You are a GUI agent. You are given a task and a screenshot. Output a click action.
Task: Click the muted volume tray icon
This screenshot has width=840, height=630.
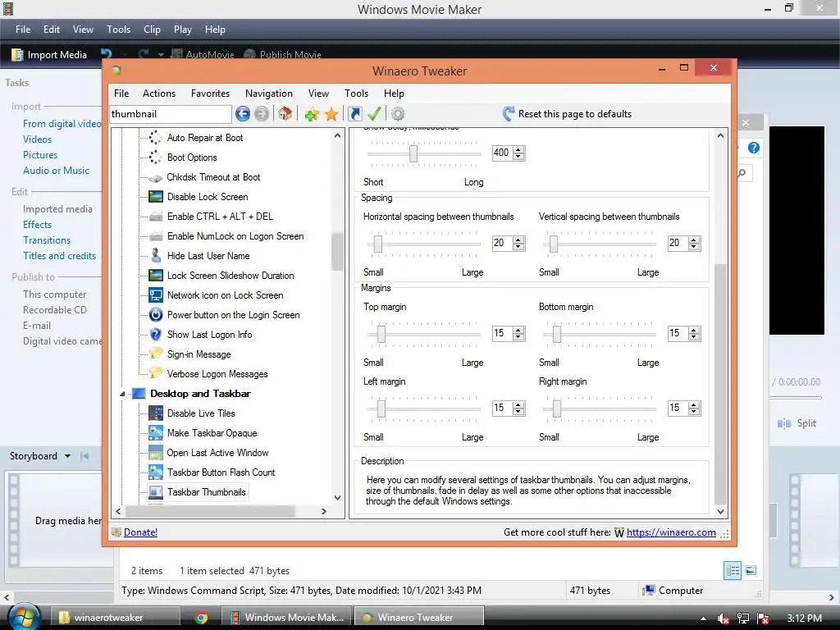(x=724, y=619)
